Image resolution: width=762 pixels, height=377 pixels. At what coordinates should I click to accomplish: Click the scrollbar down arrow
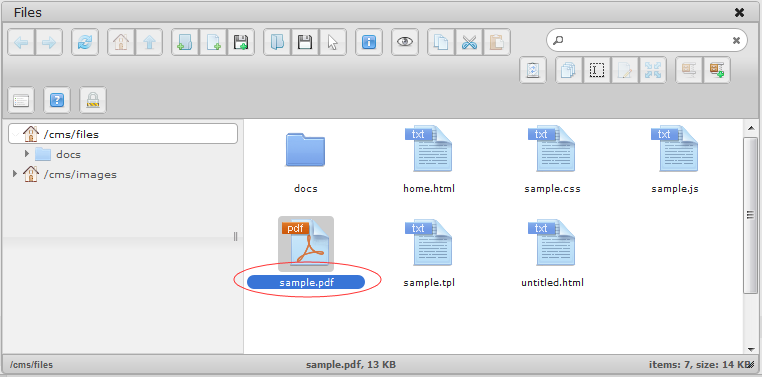click(x=751, y=348)
